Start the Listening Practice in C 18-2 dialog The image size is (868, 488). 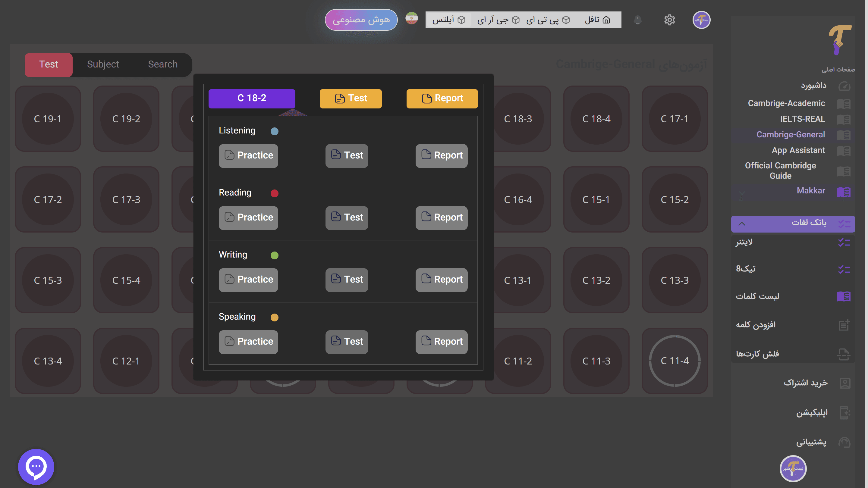(x=248, y=156)
